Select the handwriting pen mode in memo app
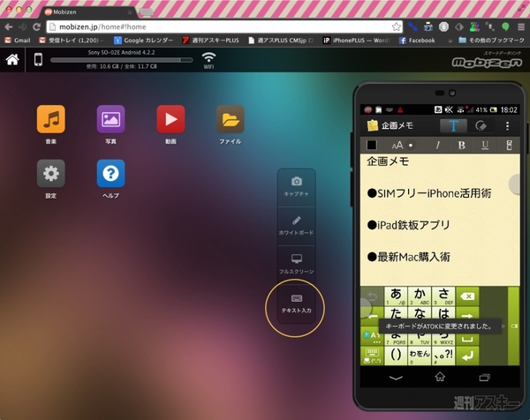 click(x=481, y=126)
